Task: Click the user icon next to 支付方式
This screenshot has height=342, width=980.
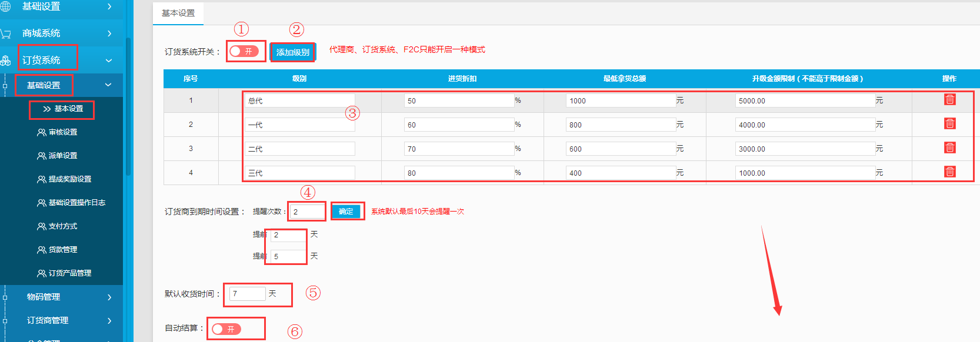Action: [41, 226]
